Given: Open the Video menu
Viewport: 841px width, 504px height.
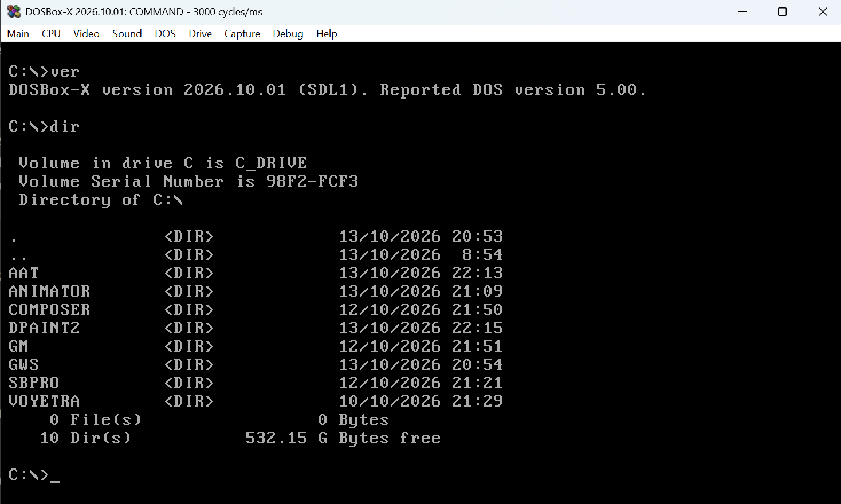Looking at the screenshot, I should [87, 34].
